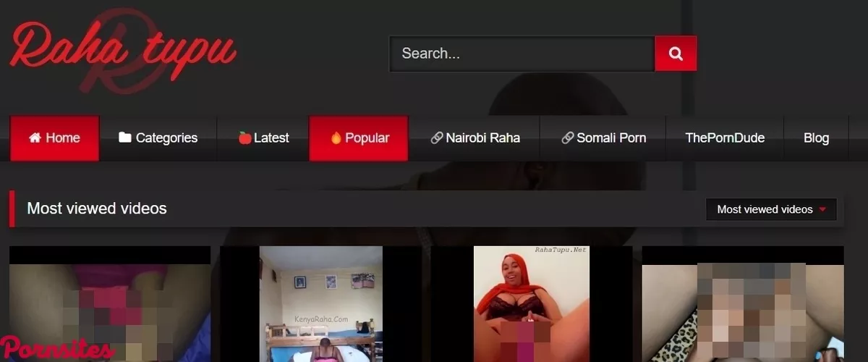Screen dimensions: 868x362
Task: Click the magnifying glass search button
Action: coord(676,54)
